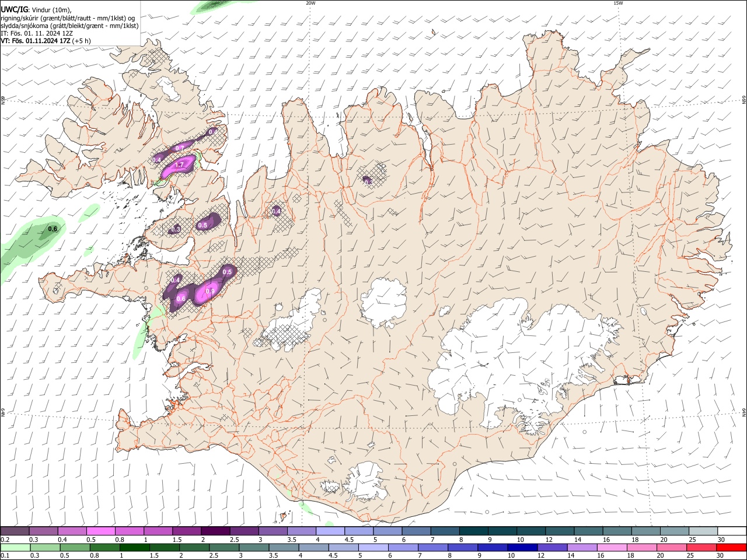Click the title text UWC/IG: Vindur (10m)
This screenshot has width=747, height=560.
tap(36, 9)
